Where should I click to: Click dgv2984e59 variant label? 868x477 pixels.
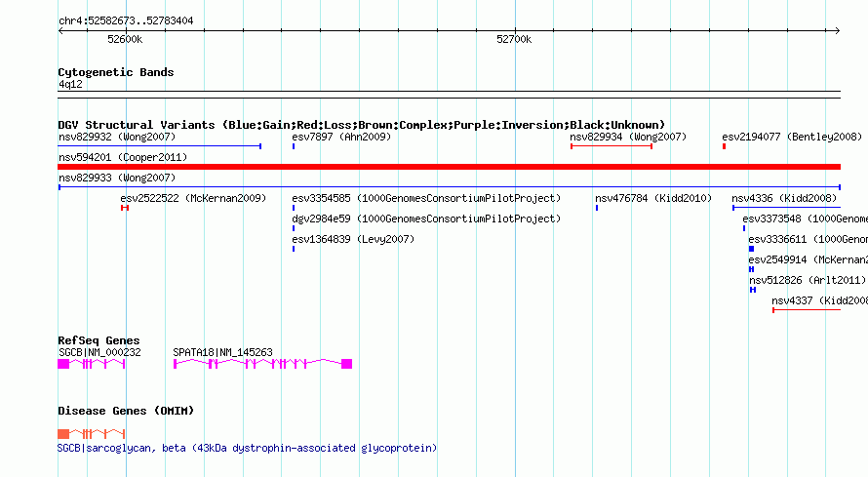point(426,219)
